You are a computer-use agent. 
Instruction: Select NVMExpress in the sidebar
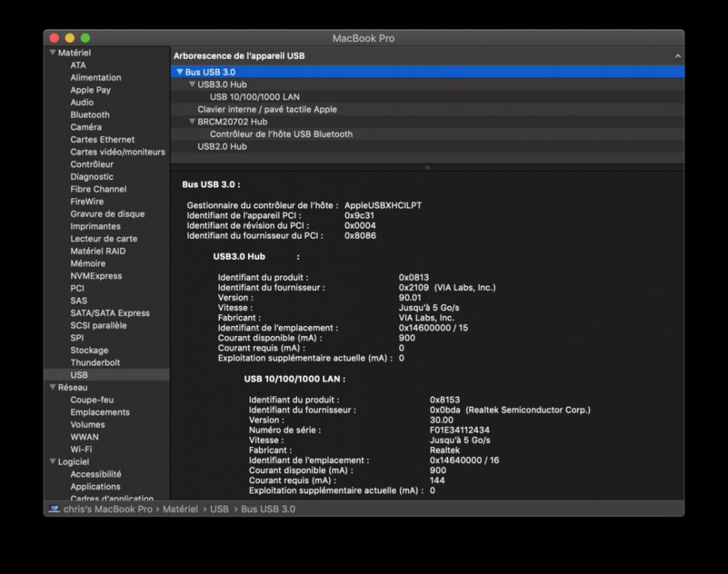[x=96, y=276]
